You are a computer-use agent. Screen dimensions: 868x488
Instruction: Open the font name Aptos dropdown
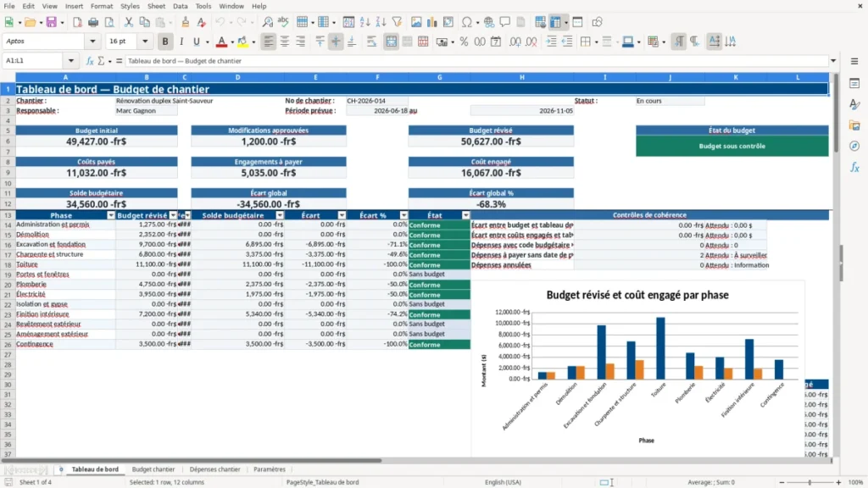92,42
